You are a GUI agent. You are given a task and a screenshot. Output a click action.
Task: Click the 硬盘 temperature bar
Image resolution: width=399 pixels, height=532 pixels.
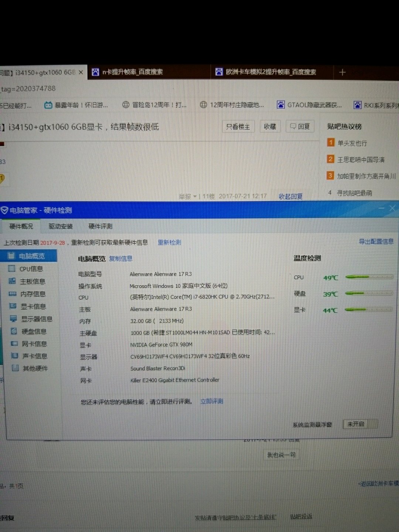[369, 293]
